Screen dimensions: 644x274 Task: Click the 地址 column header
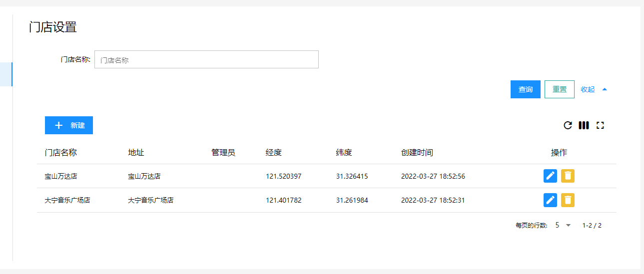click(136, 153)
